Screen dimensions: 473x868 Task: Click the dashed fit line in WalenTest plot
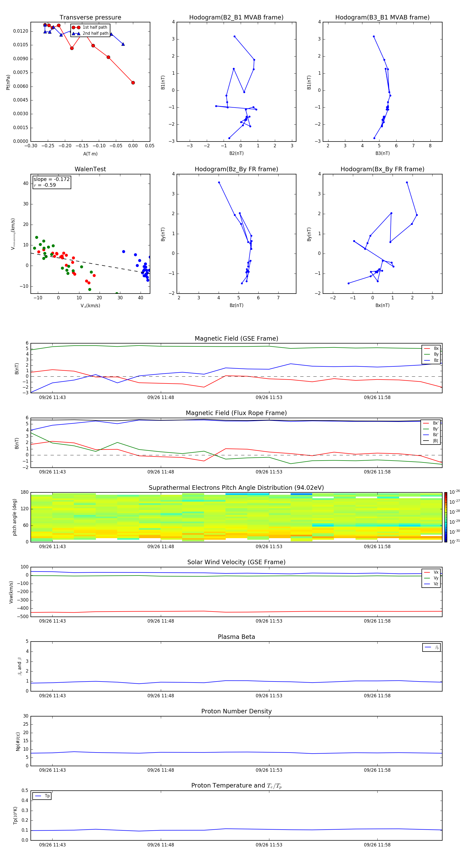[x=90, y=263]
